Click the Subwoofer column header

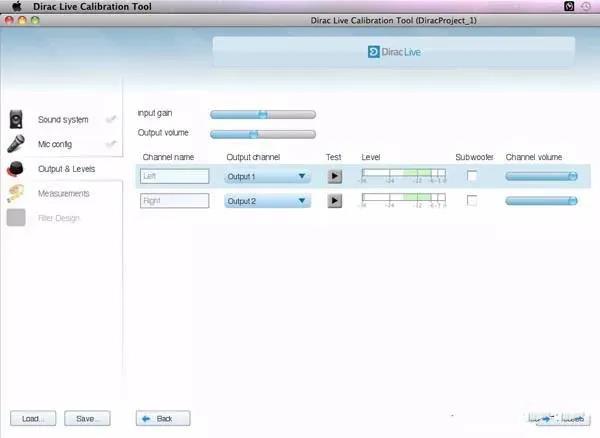click(474, 157)
